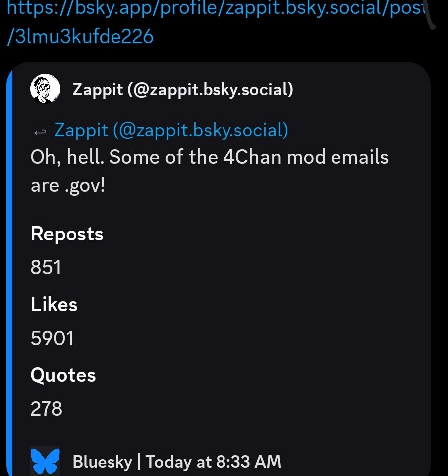Click the Bluesky footer text label
Image resolution: width=448 pixels, height=476 pixels.
pyautogui.click(x=102, y=461)
